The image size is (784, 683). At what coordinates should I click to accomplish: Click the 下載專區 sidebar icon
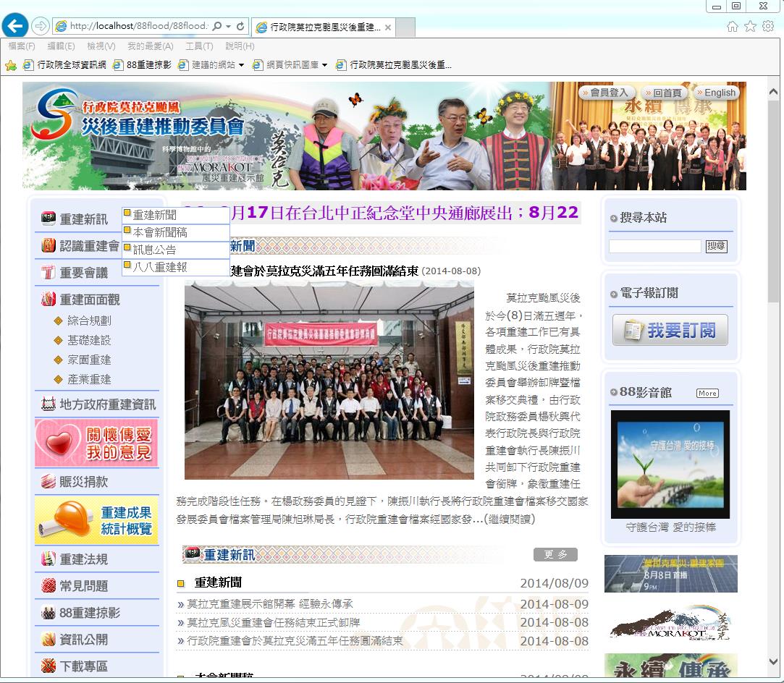click(x=49, y=666)
